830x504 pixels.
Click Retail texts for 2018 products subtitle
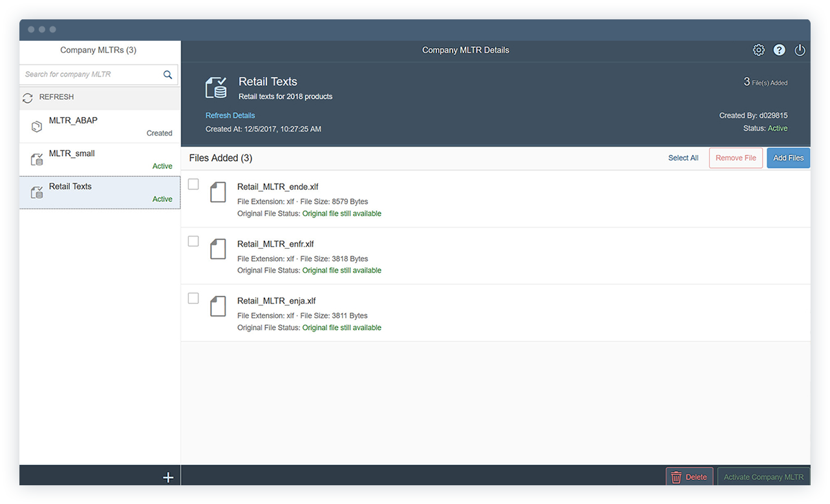click(285, 96)
